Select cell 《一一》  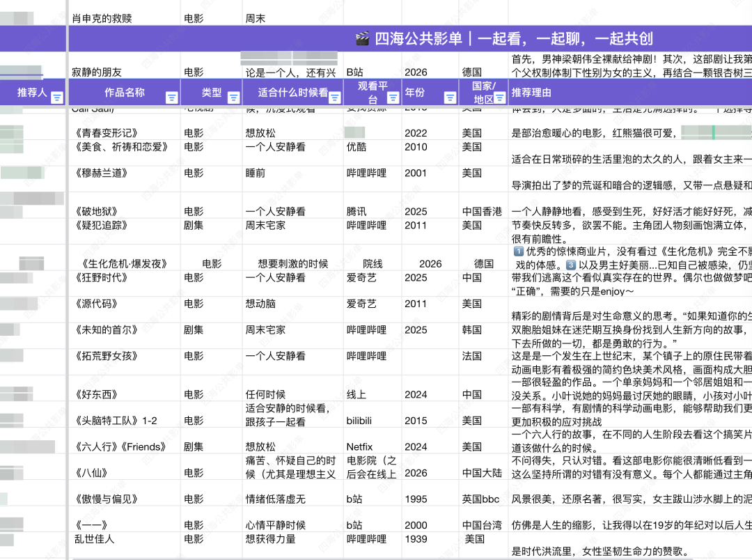coord(124,519)
